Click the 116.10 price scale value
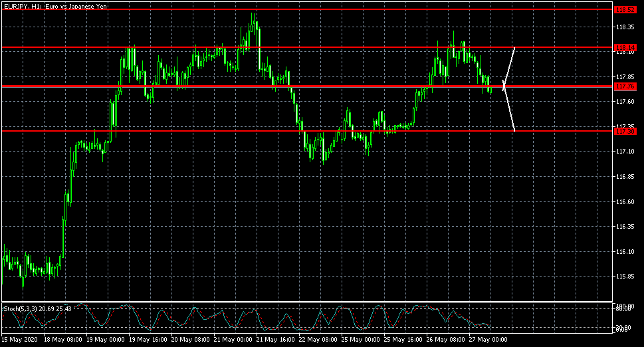The image size is (644, 347). pos(625,251)
